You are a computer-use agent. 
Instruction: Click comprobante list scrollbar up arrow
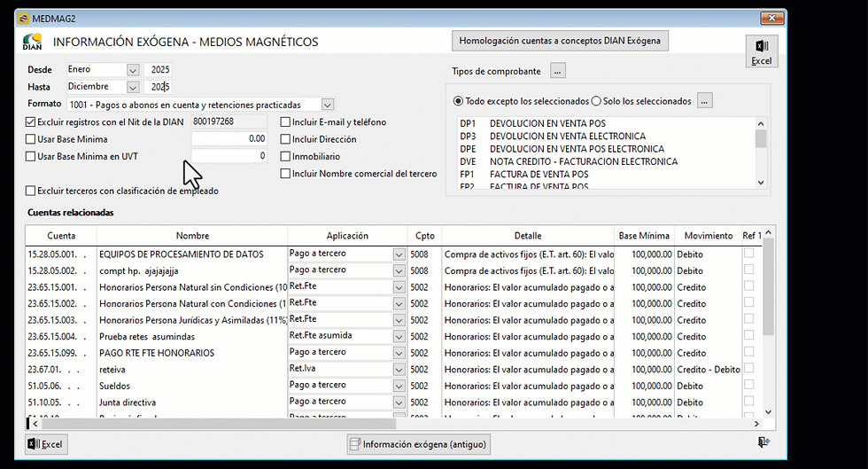pos(761,123)
